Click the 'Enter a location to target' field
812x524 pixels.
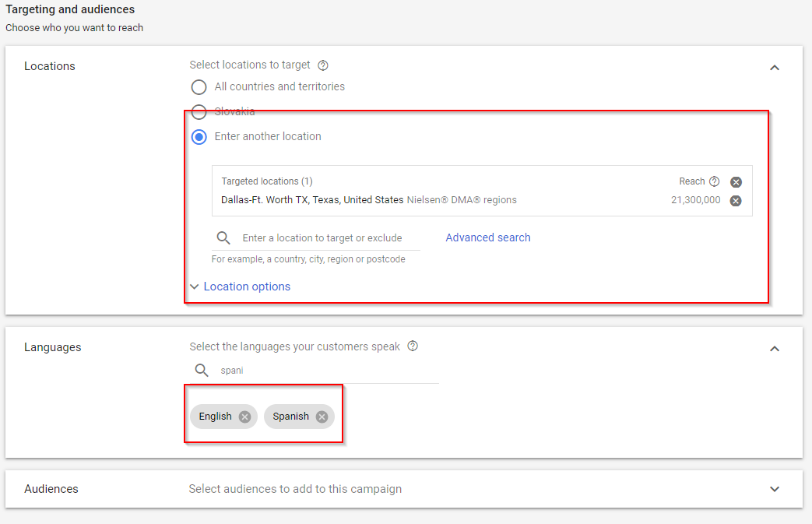(322, 238)
